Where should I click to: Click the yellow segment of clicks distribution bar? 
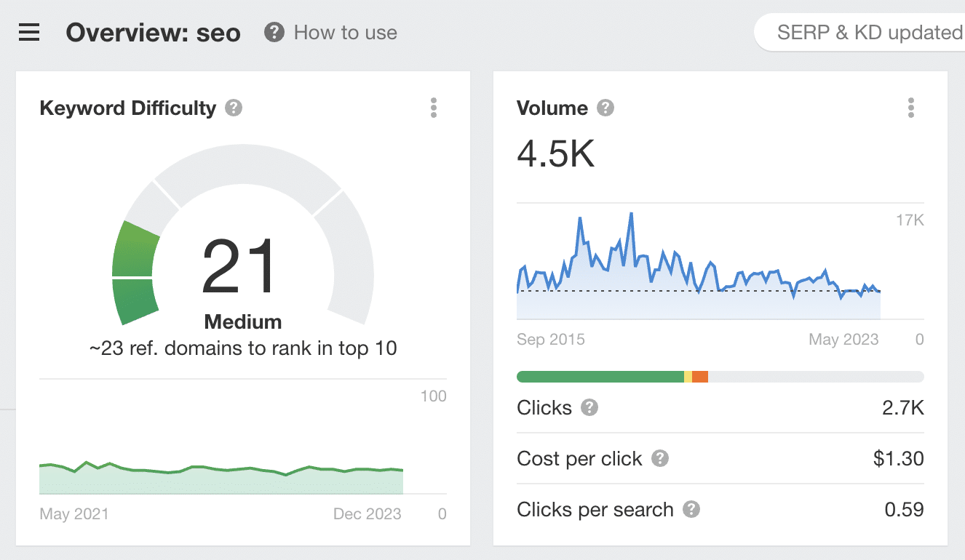[x=688, y=377]
